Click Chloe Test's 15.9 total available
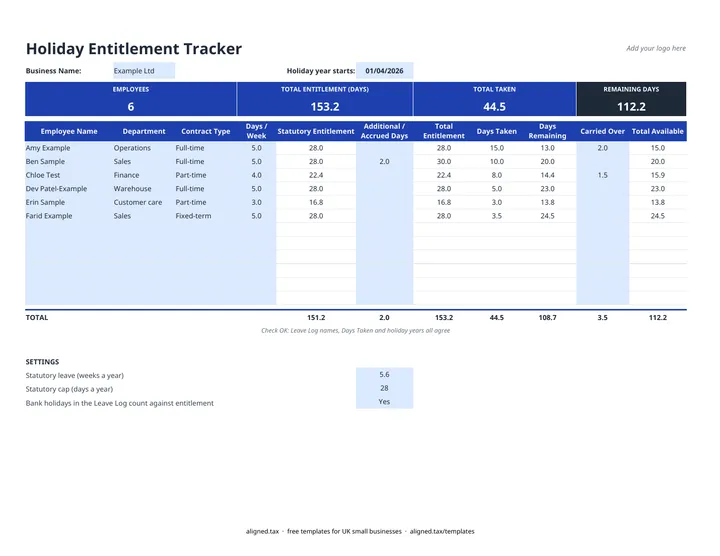The height and width of the screenshot is (556, 720). tap(658, 175)
